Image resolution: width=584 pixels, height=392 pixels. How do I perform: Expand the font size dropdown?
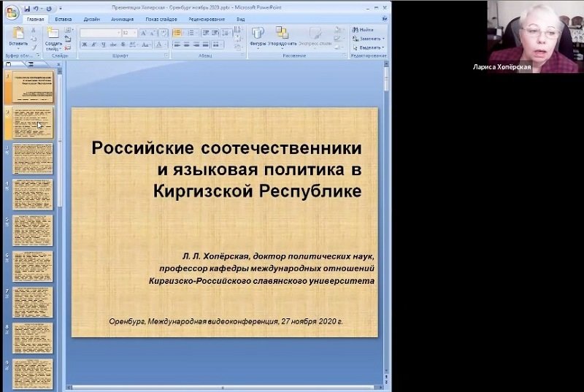point(135,33)
